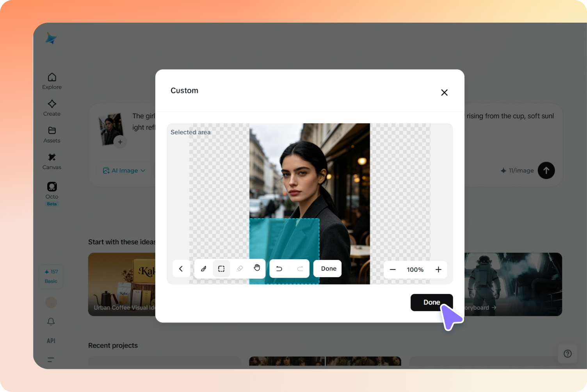The width and height of the screenshot is (587, 392).
Task: Undo the last selection edit
Action: (x=279, y=269)
